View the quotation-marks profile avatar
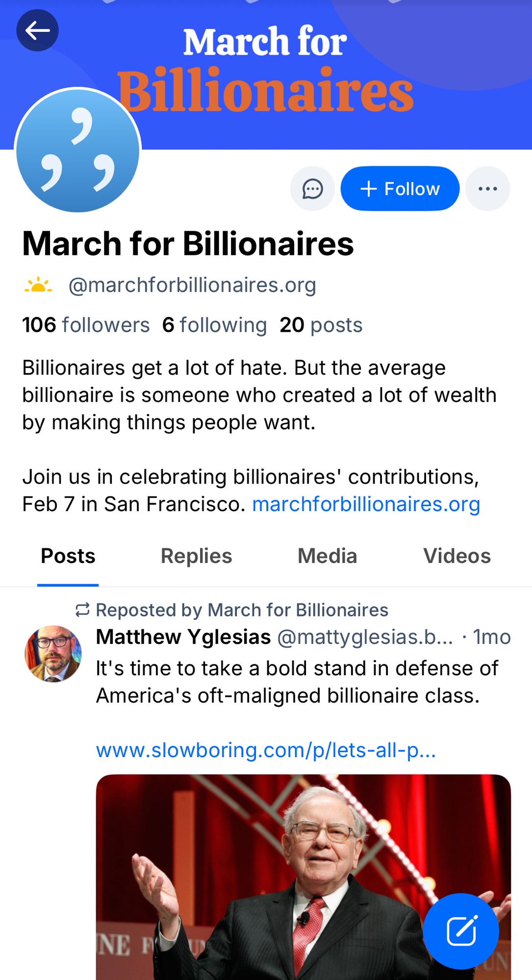The height and width of the screenshot is (980, 532). click(78, 151)
